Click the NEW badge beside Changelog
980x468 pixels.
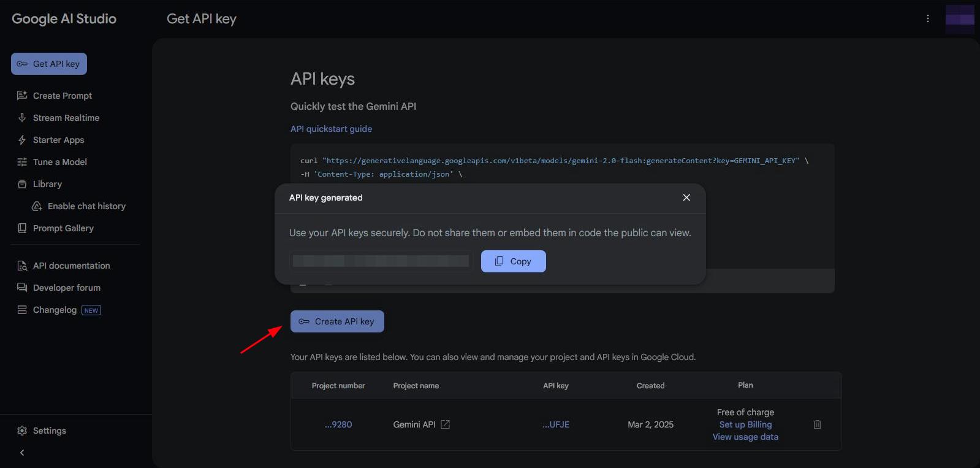pos(91,310)
